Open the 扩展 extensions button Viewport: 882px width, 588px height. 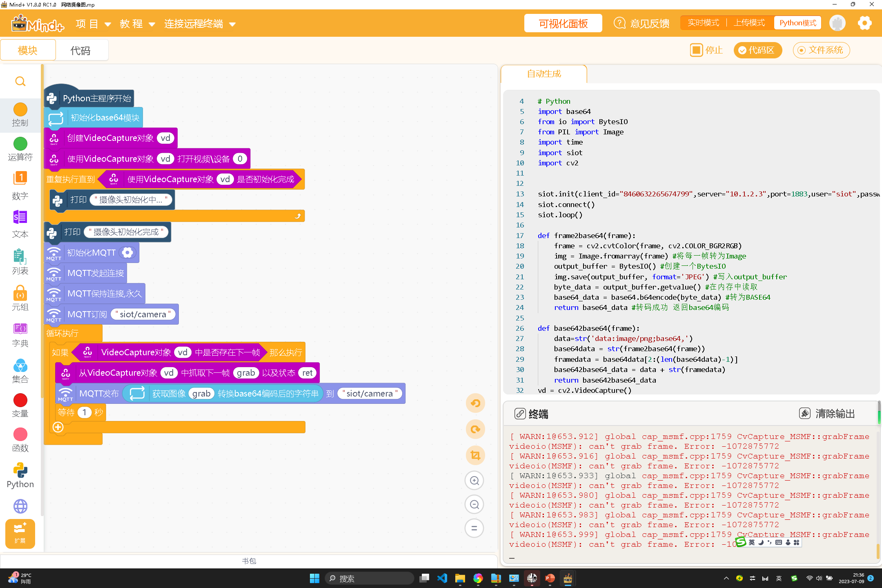pyautogui.click(x=20, y=533)
